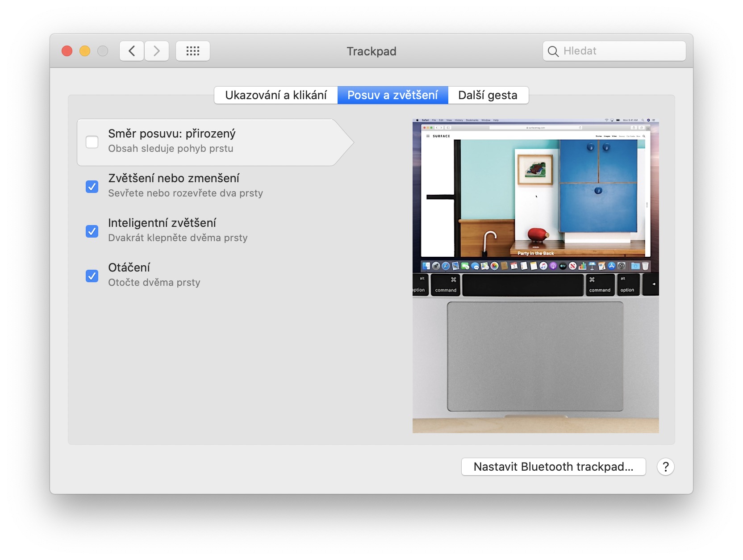
Task: Uncheck Zvětšení nebo zmenšení
Action: click(92, 187)
